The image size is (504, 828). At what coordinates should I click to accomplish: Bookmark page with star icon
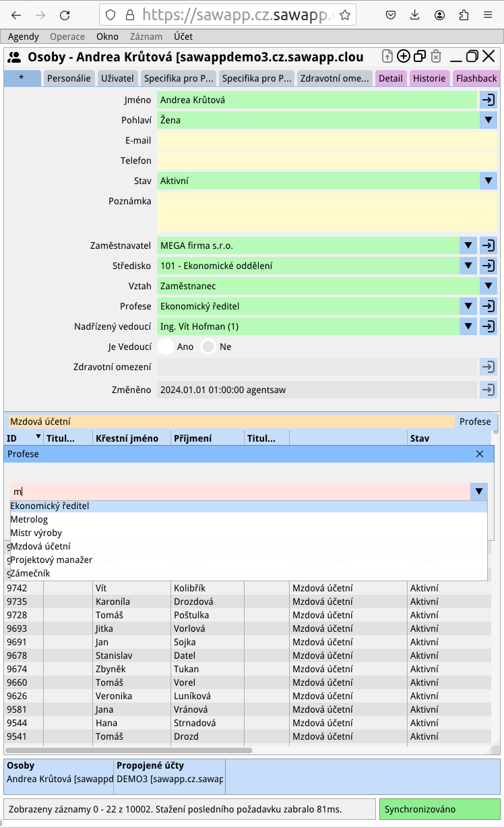[x=345, y=15]
